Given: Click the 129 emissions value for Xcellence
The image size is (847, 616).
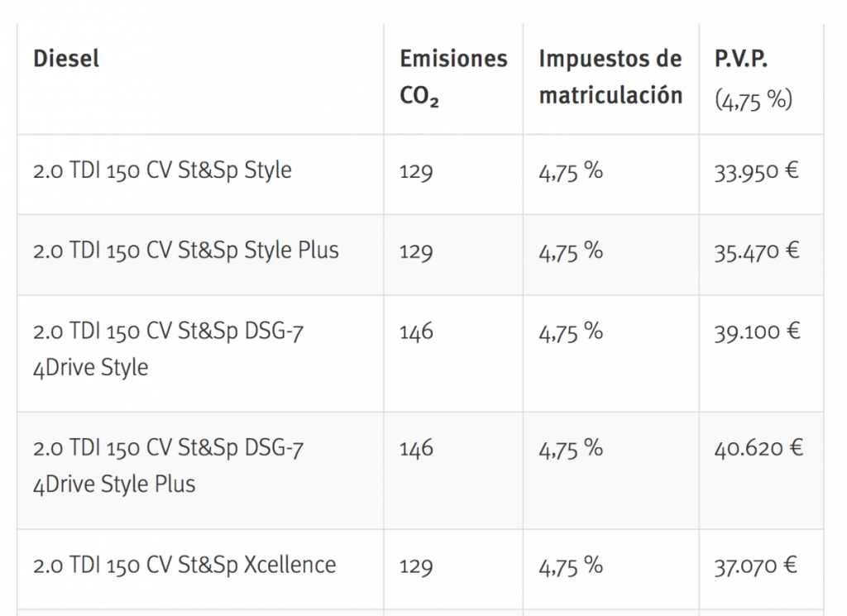Looking at the screenshot, I should (x=416, y=566).
